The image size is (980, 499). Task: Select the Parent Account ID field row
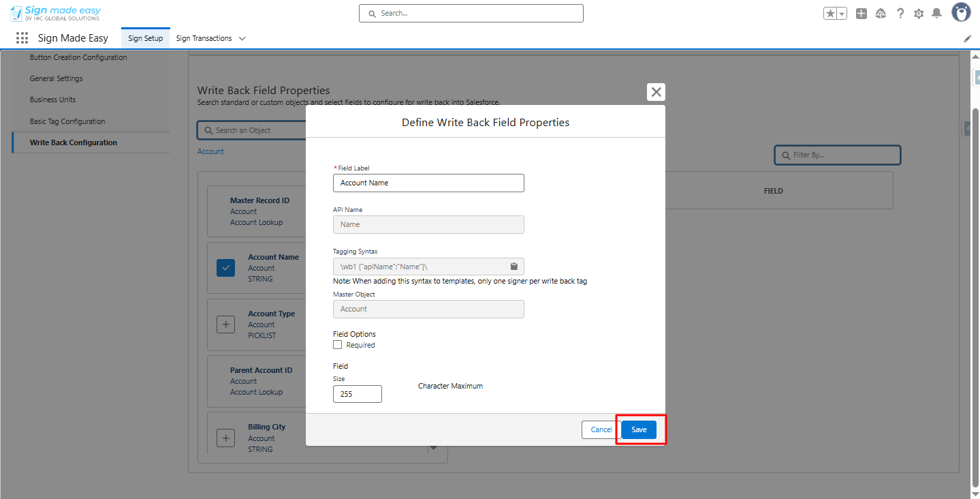(256, 381)
